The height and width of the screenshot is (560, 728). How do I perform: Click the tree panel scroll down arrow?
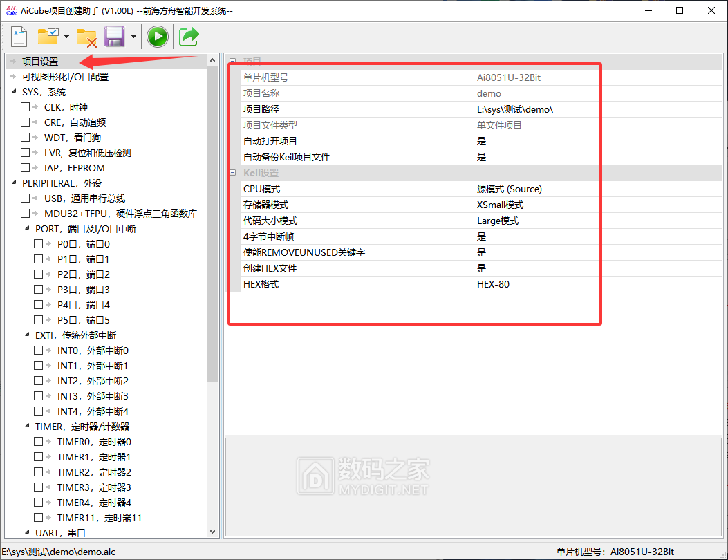tap(213, 532)
